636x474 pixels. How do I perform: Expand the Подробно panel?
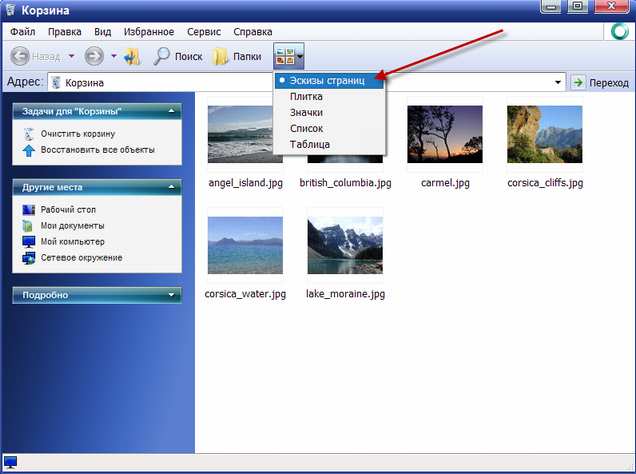(172, 295)
